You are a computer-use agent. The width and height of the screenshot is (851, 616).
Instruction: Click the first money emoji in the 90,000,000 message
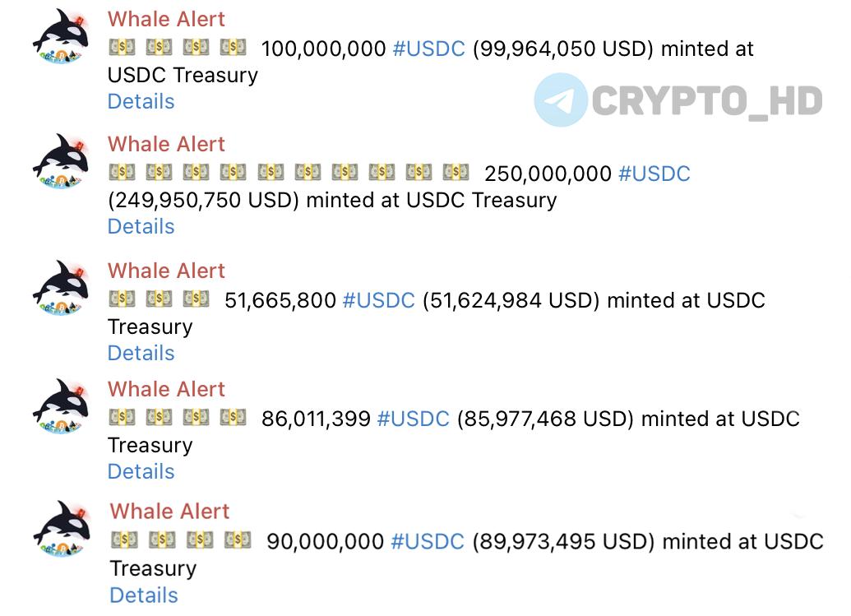point(124,540)
